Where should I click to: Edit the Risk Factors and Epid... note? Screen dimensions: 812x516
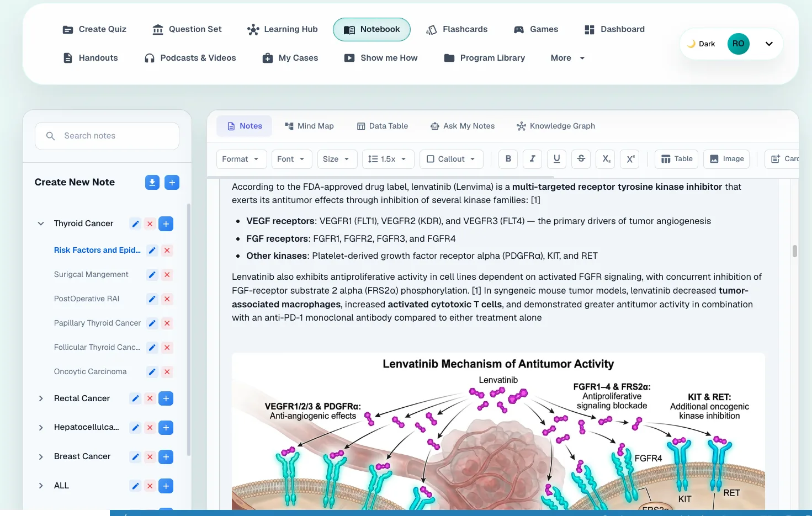point(152,250)
